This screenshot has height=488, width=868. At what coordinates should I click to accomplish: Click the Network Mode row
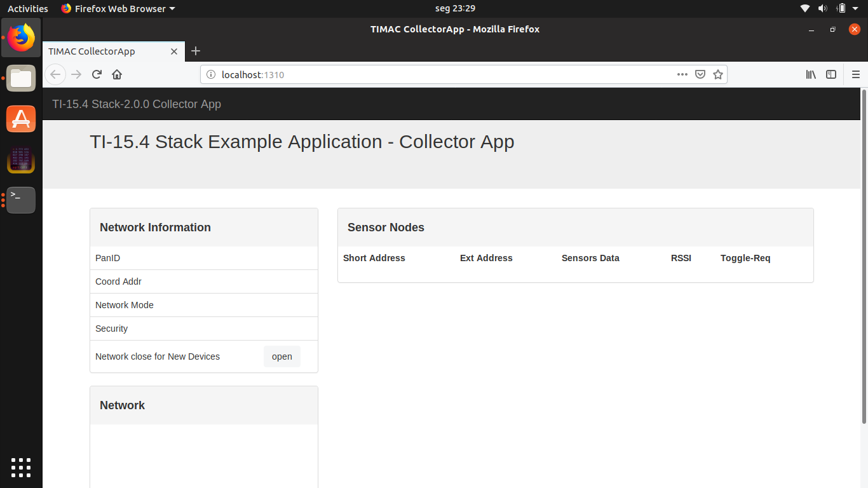pos(204,305)
